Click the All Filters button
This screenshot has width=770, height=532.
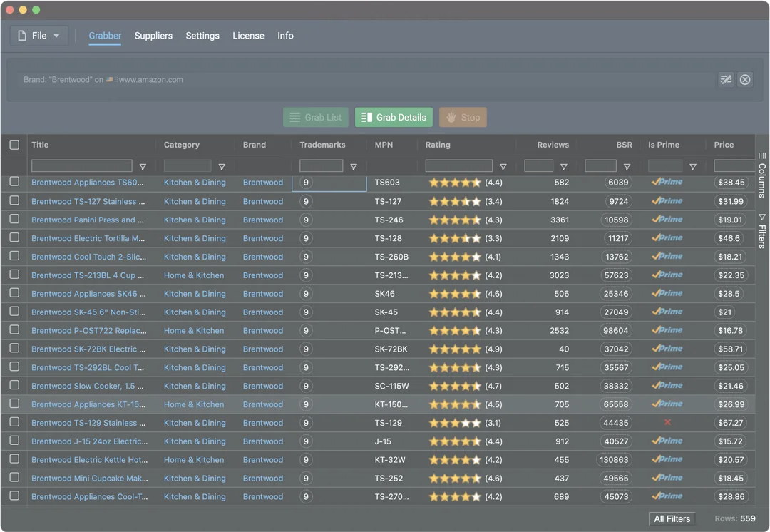[671, 518]
